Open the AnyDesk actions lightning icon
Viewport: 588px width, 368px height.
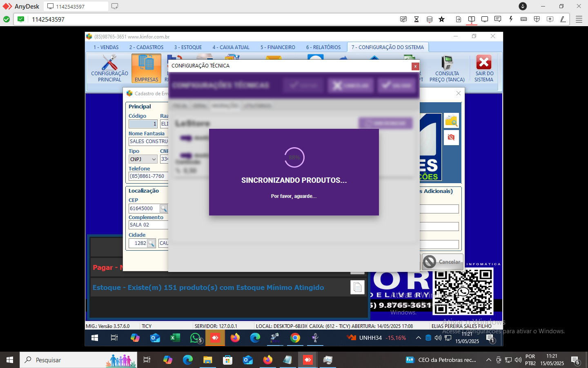(x=511, y=19)
